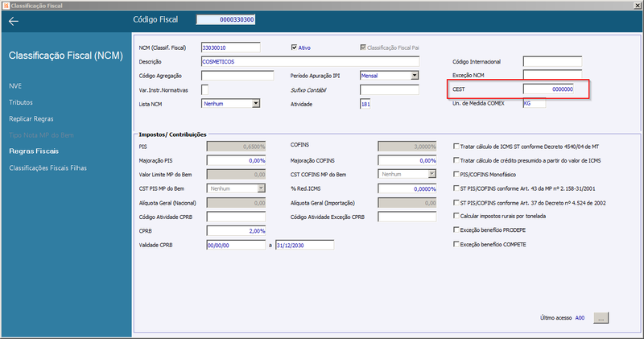Open the Lista NCM dropdown
The width and height of the screenshot is (644, 339).
click(x=256, y=104)
